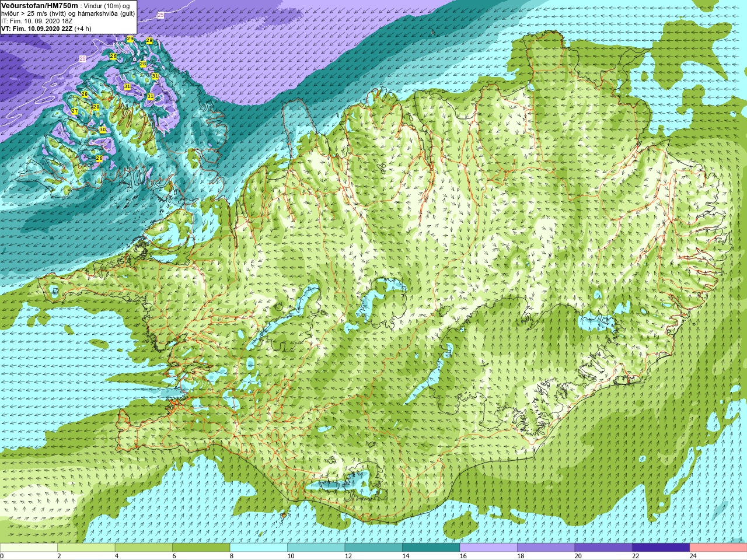Select the 14–16 m/s dark teal legend swatch
The width and height of the screenshot is (747, 560).
[x=431, y=548]
